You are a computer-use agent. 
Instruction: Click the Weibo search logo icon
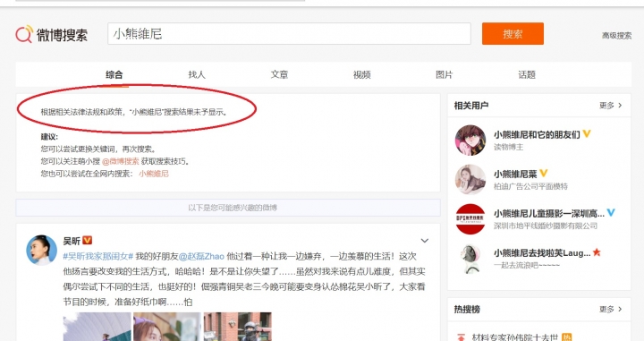click(24, 34)
